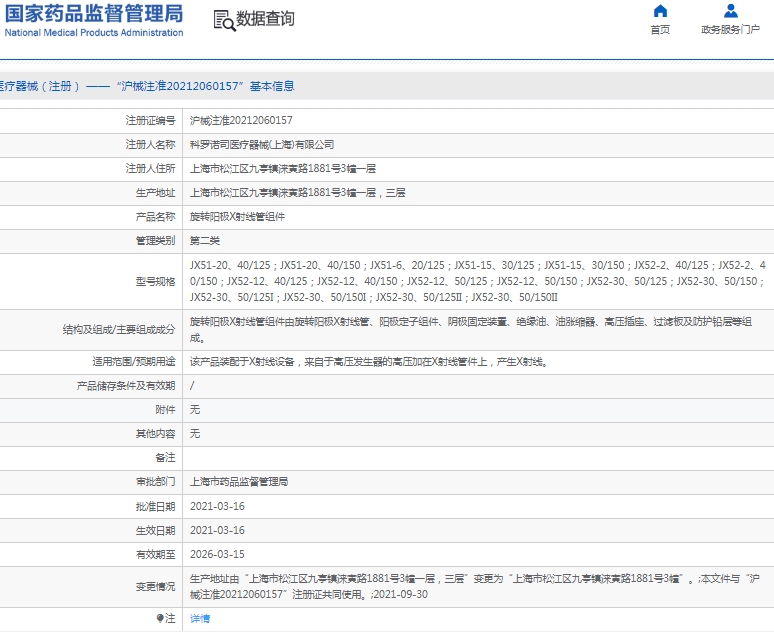The width and height of the screenshot is (774, 632).
Task: Click the 注册人住所 address value
Action: [283, 169]
